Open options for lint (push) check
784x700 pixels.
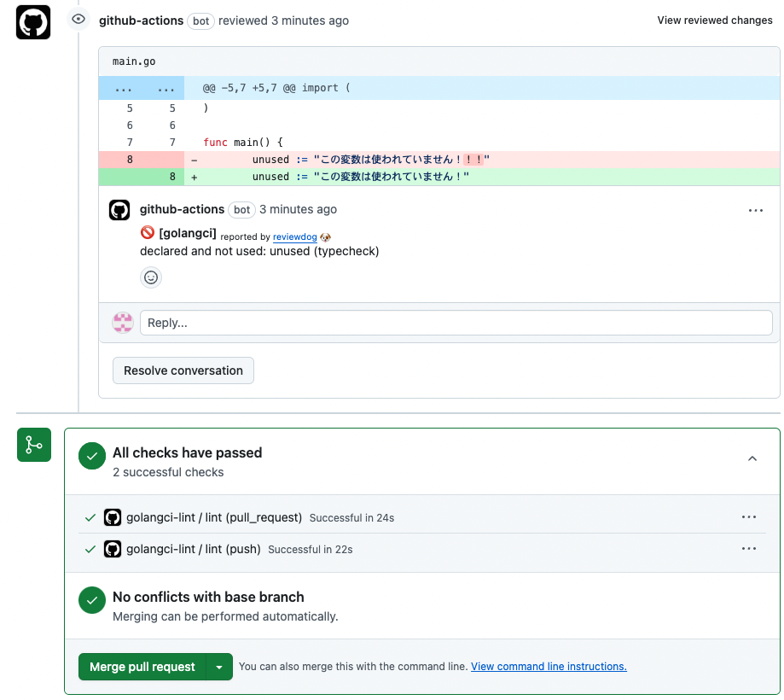[749, 549]
